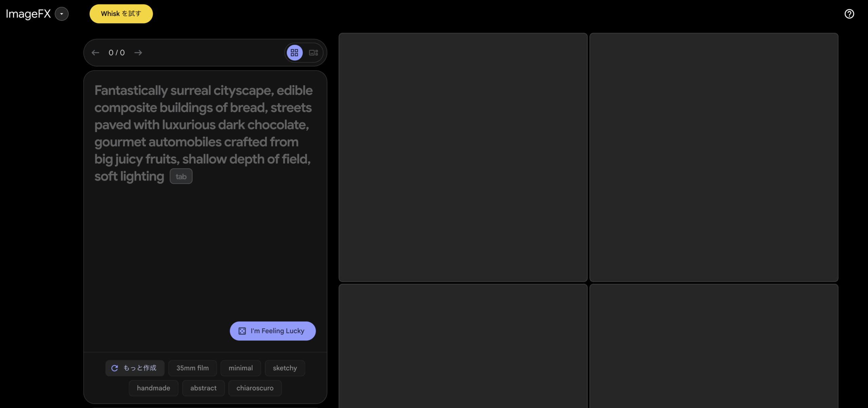Viewport: 868px width, 408px height.
Task: Go to next result with right arrow
Action: 138,53
